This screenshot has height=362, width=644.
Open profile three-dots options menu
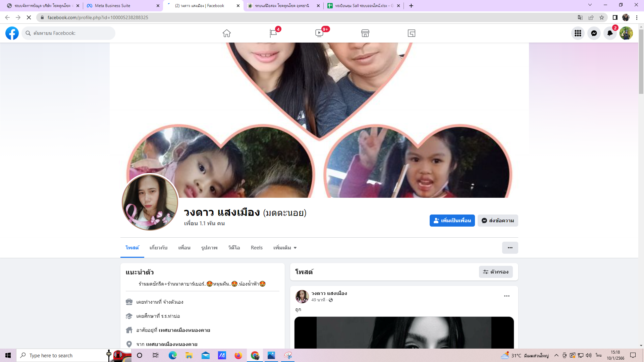point(510,248)
